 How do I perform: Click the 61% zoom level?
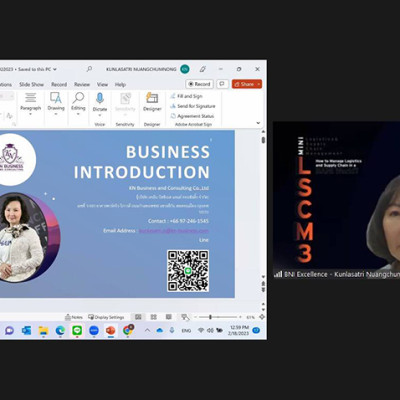point(250,317)
